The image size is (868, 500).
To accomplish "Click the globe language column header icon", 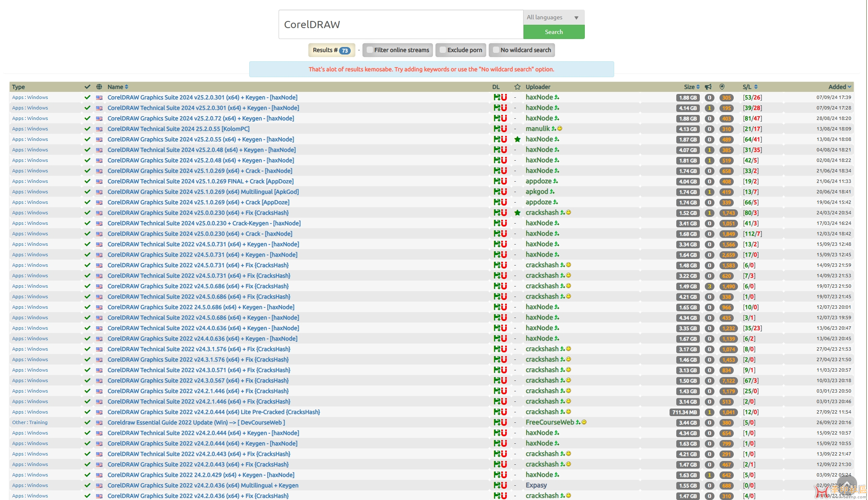I will tap(99, 87).
